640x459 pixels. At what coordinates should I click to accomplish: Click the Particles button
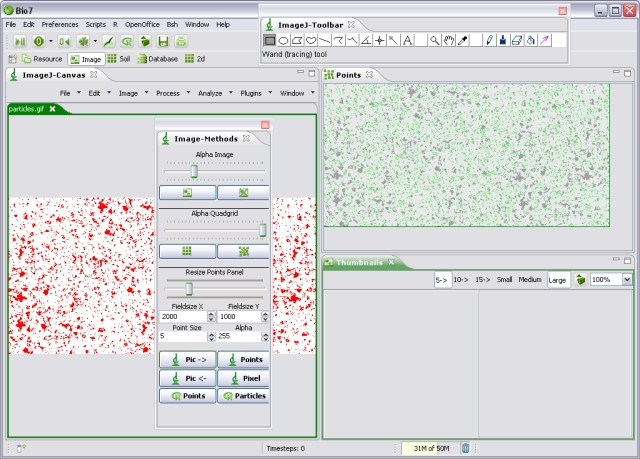[243, 396]
